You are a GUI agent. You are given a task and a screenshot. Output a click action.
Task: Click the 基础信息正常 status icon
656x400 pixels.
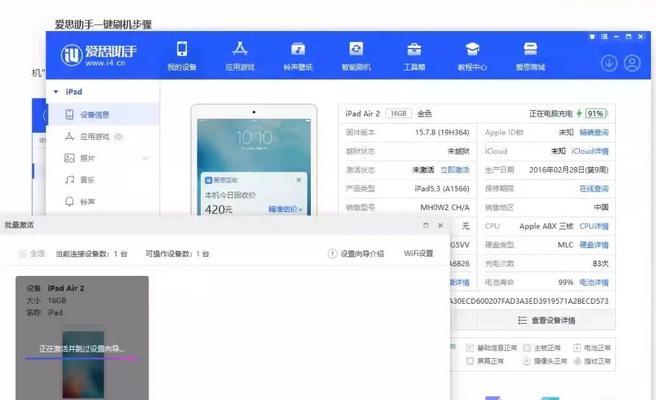(470, 348)
